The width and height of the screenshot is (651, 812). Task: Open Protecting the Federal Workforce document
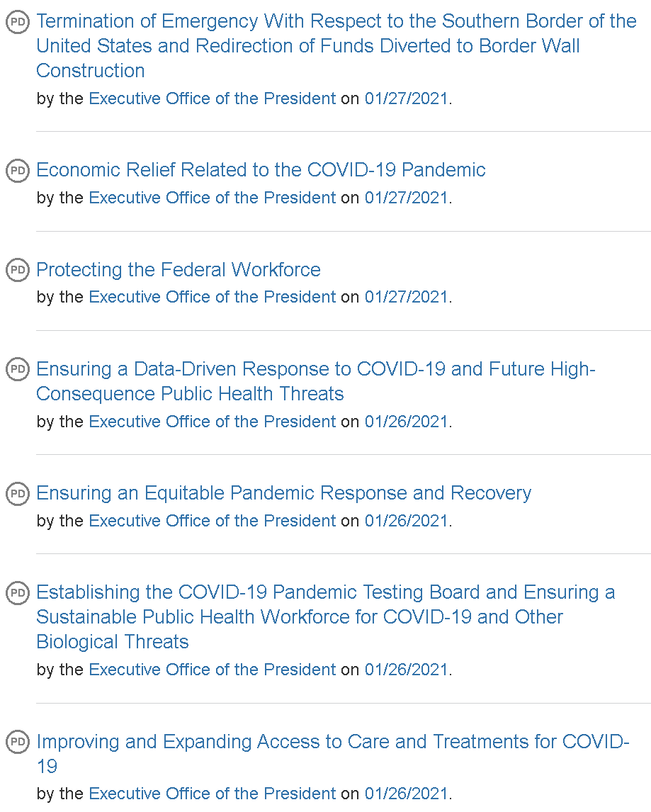pos(179,270)
